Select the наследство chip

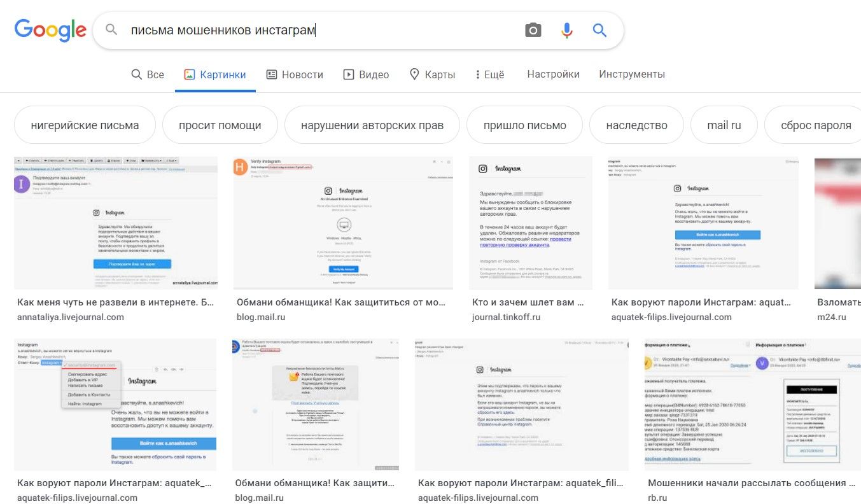point(636,125)
